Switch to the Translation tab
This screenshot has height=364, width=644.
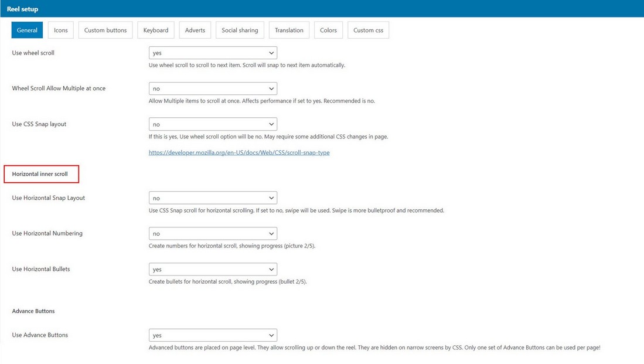pos(289,30)
